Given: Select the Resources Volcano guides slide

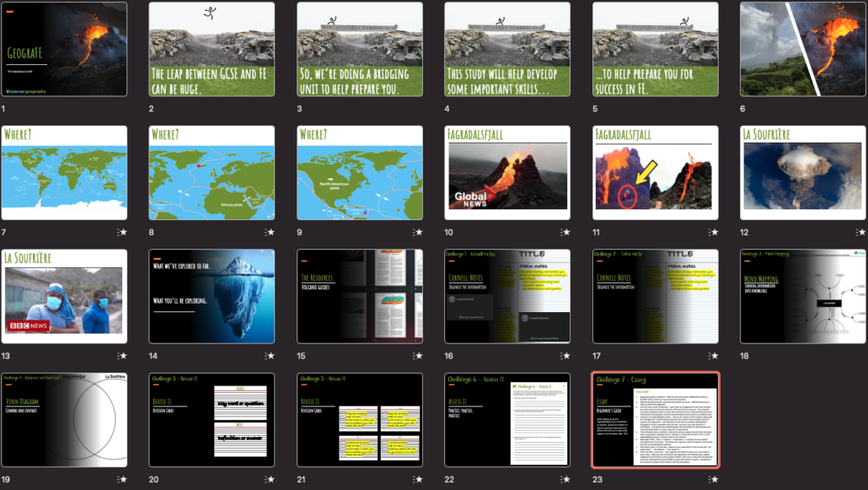Looking at the screenshot, I should [360, 296].
